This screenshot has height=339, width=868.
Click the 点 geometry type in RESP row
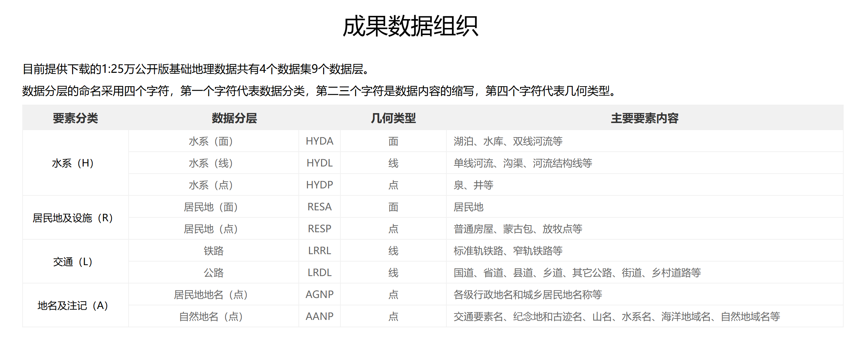pos(393,229)
